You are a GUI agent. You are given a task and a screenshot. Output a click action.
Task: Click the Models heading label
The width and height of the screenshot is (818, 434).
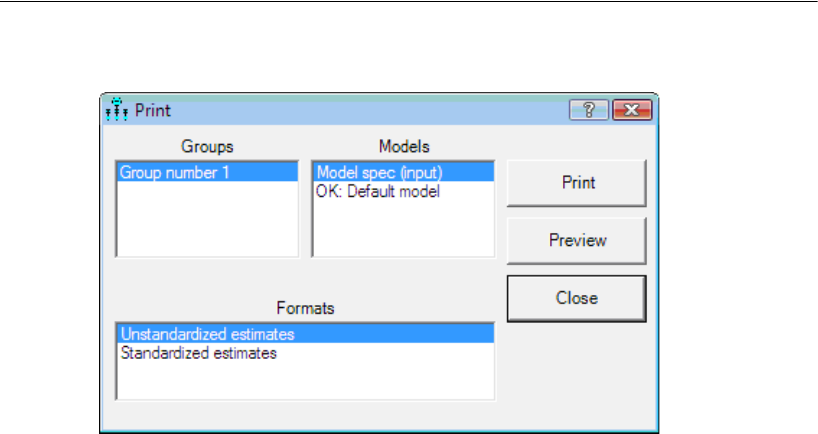404,147
